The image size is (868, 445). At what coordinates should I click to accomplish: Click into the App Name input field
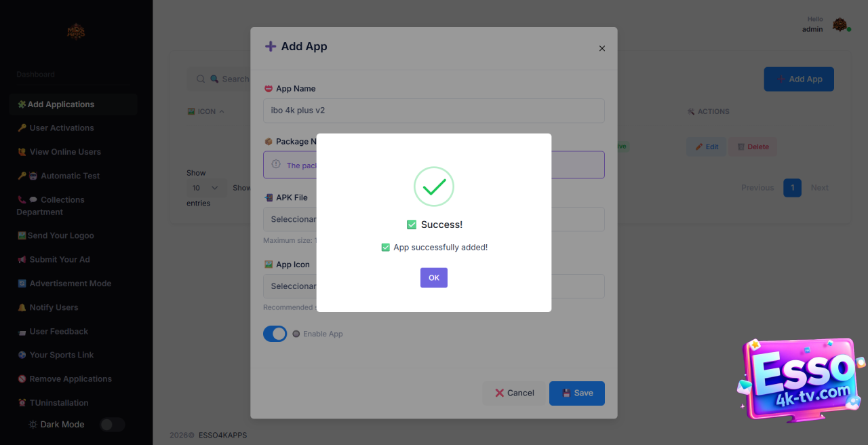433,111
